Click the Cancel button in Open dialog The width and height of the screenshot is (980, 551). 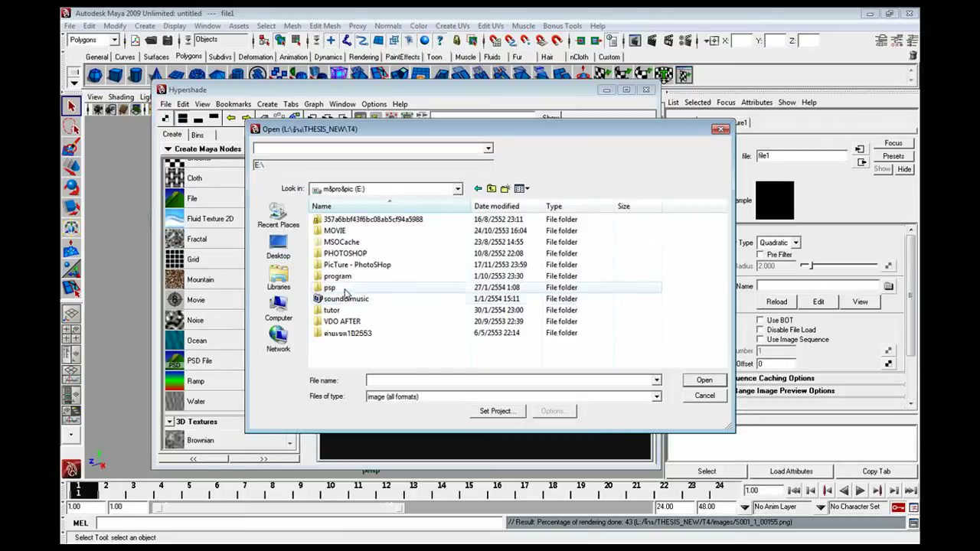coord(704,396)
